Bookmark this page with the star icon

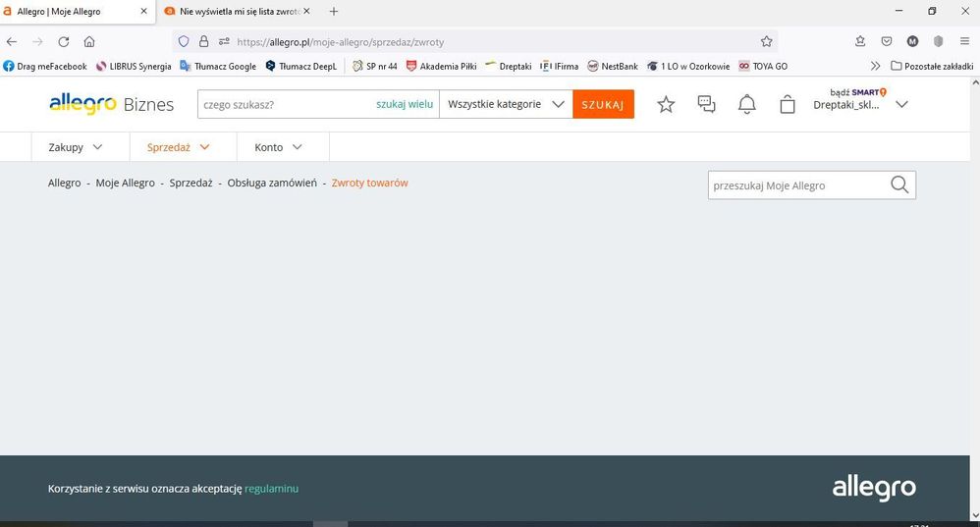coord(766,41)
